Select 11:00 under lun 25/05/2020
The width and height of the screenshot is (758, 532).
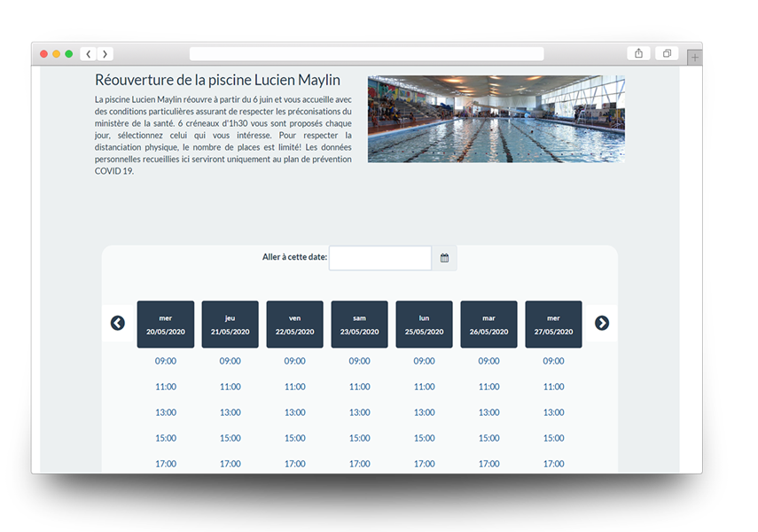tap(424, 387)
